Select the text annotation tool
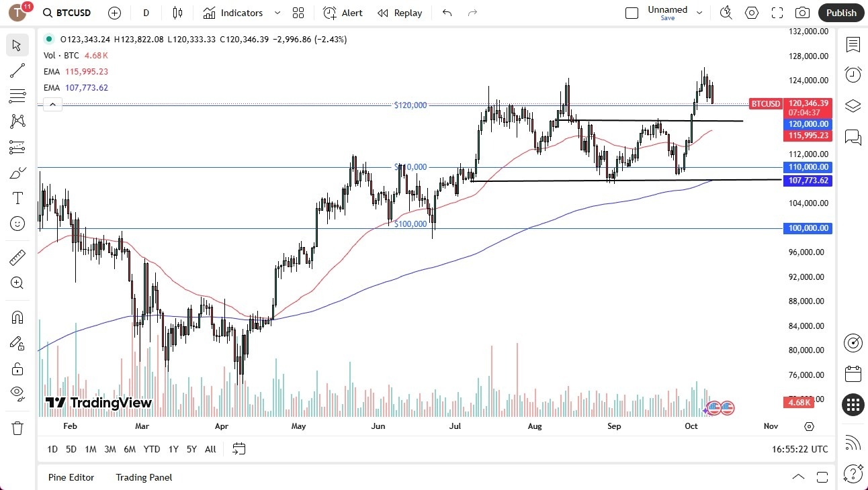 (17, 197)
